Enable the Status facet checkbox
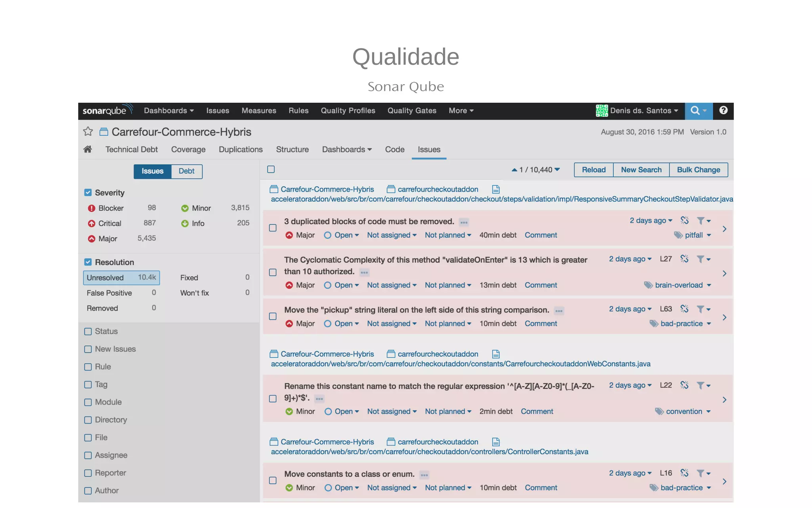812x508 pixels. (x=88, y=331)
